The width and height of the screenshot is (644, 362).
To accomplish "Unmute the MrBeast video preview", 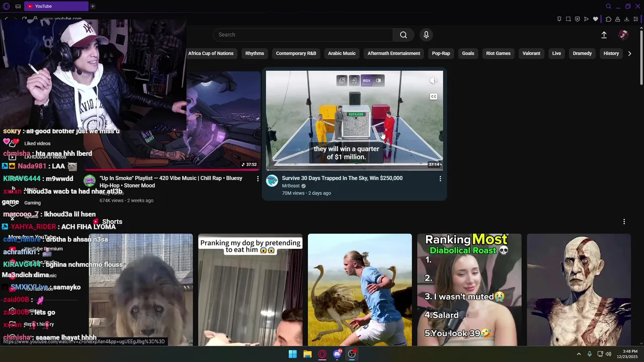I will point(434,80).
